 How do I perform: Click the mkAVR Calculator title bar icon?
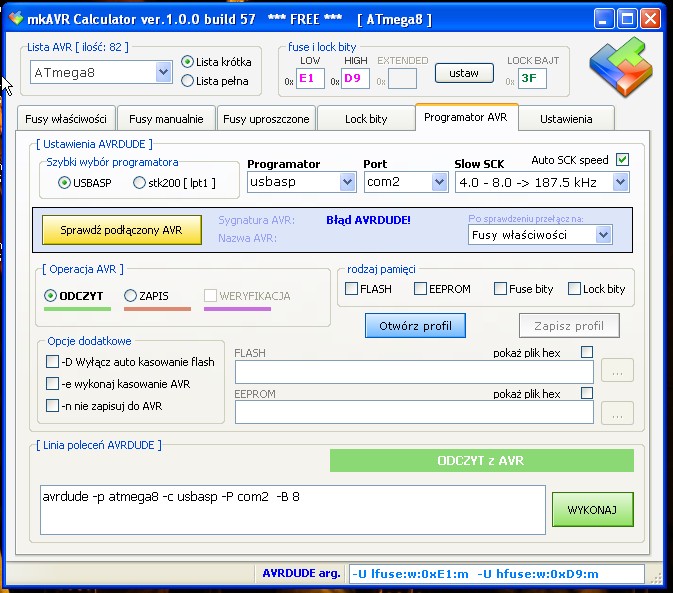tap(15, 18)
